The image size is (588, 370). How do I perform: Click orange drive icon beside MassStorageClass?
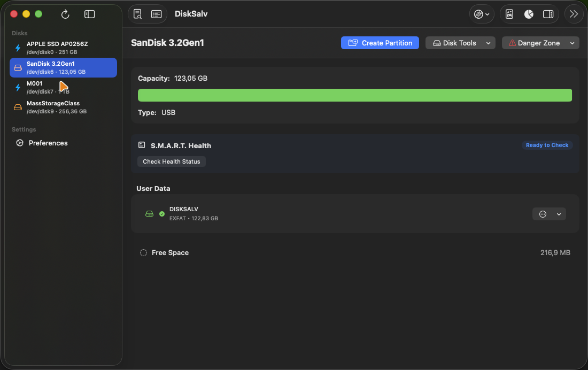click(18, 107)
